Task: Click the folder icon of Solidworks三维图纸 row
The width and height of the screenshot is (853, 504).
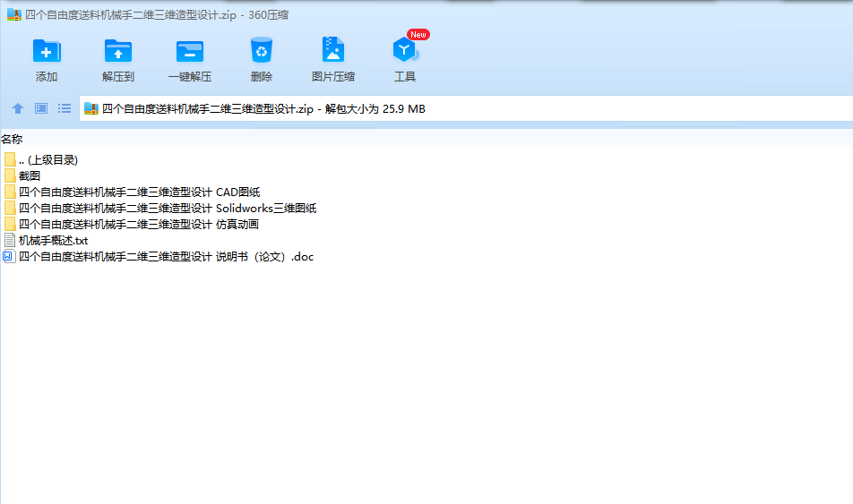Action: (x=10, y=209)
